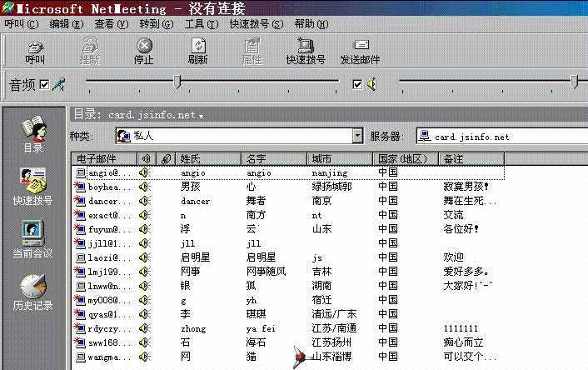The height and width of the screenshot is (370, 588).
Task: Click the speaker volume slider thumb
Action: tap(575, 82)
